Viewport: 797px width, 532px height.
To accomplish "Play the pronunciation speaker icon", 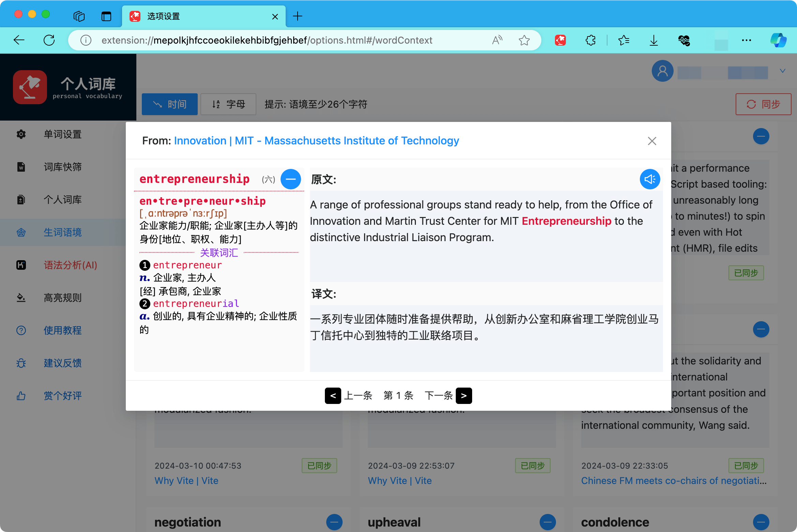I will click(x=650, y=179).
